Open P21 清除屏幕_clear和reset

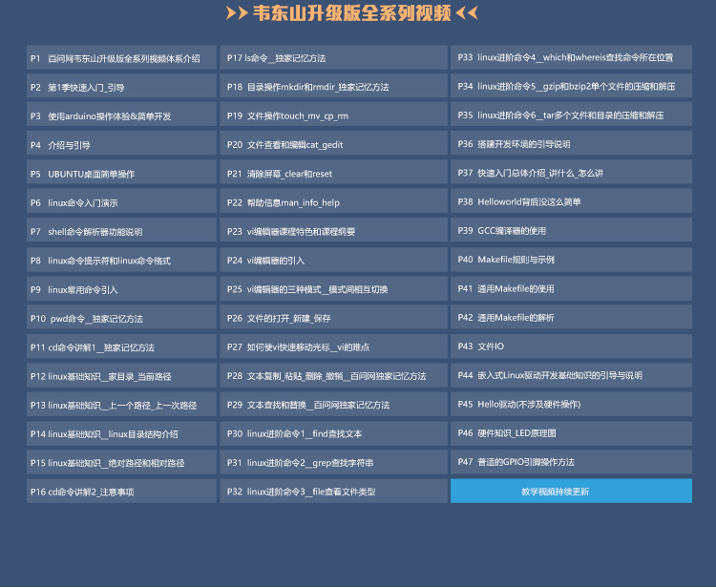(x=334, y=173)
